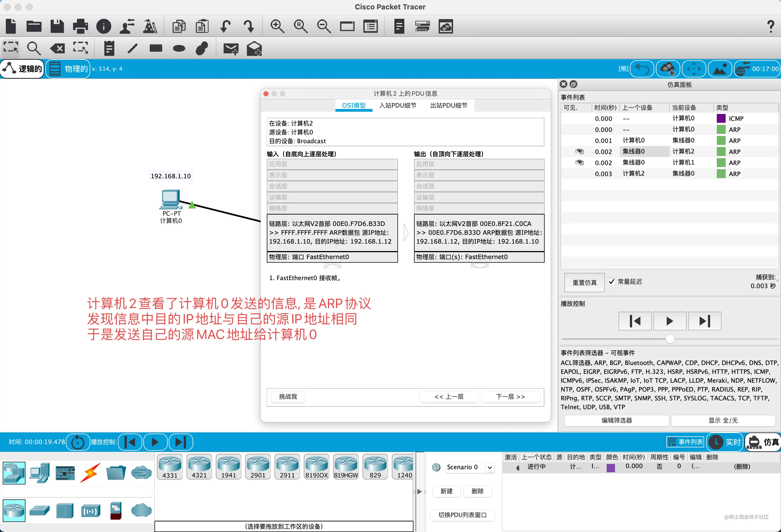
Task: Select the Draw Ellipse tool
Action: [179, 48]
